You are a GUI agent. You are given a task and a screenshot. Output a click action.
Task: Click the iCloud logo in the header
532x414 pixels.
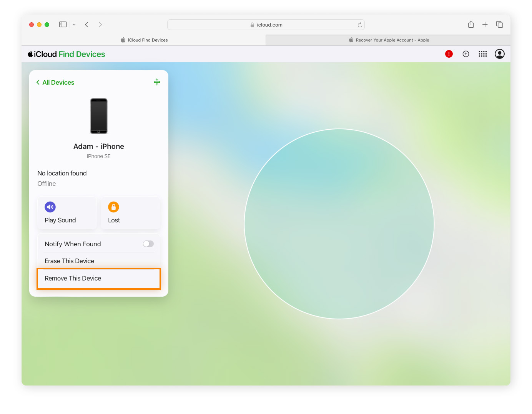click(42, 54)
